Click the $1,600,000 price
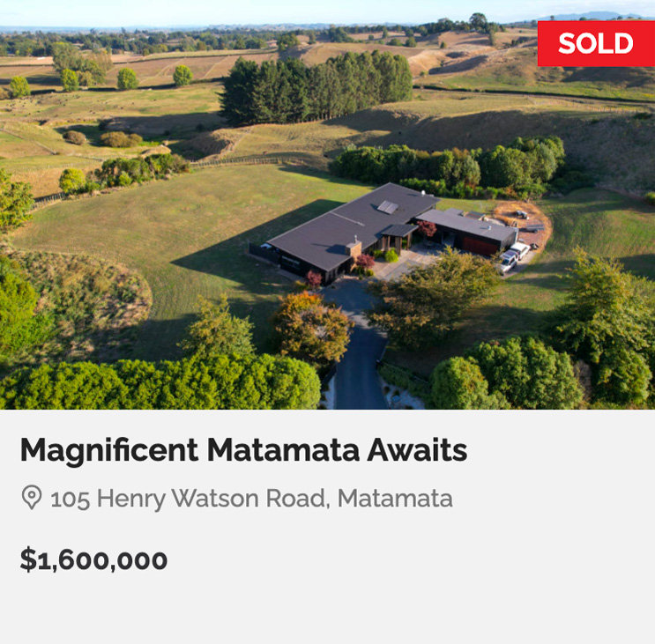 click(93, 559)
